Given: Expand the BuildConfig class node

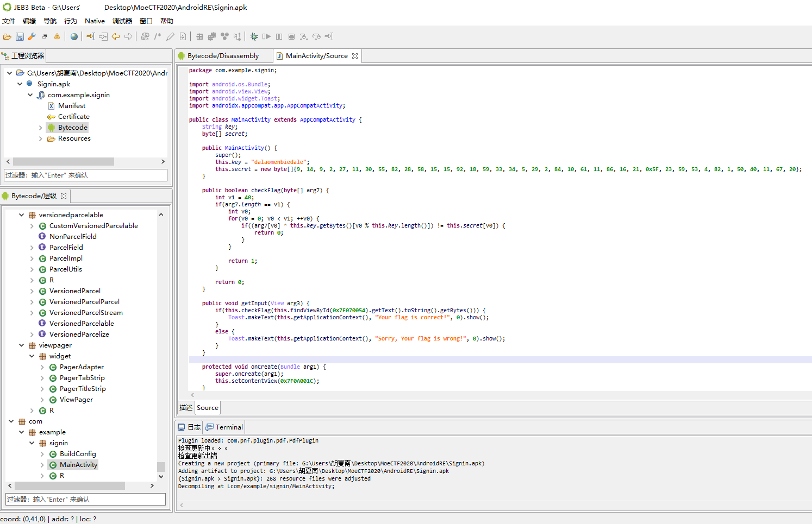Looking at the screenshot, I should pyautogui.click(x=42, y=454).
